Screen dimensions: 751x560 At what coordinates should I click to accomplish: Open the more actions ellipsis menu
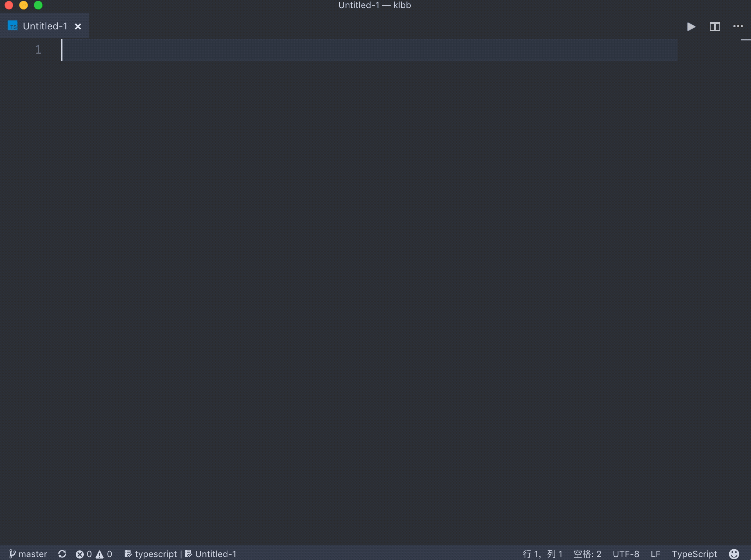738,26
